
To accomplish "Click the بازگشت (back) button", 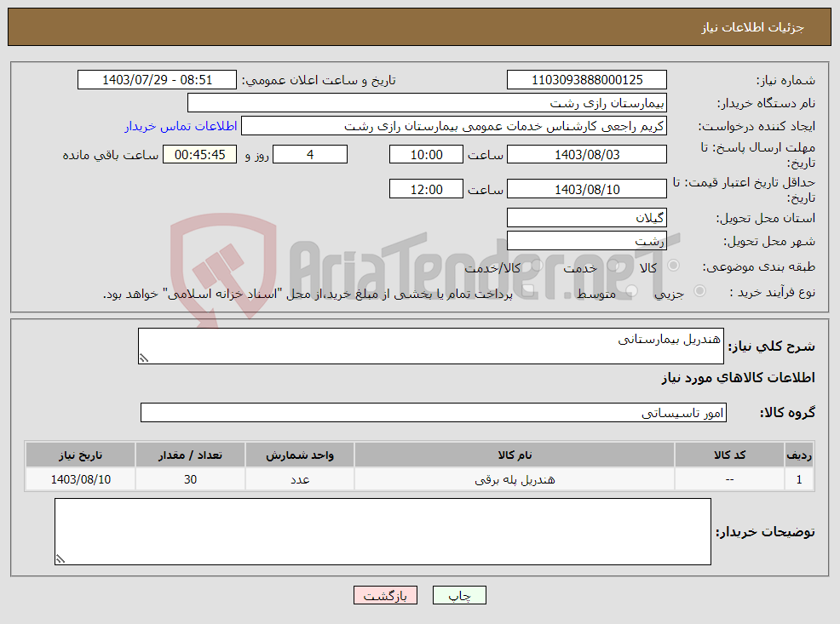I will (385, 595).
